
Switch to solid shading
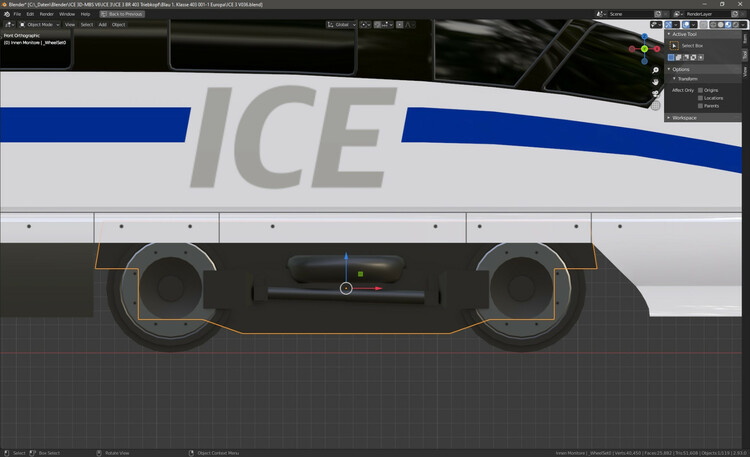[720, 24]
